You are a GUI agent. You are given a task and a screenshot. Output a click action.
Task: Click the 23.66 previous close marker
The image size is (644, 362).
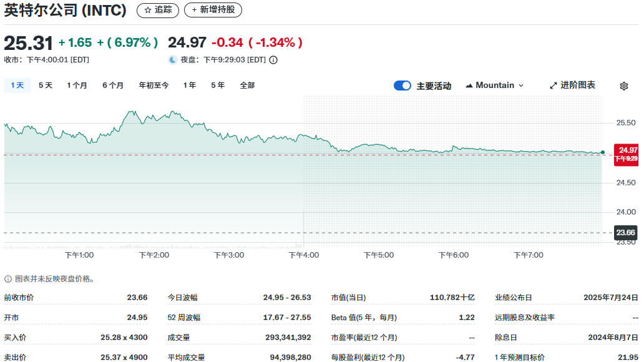pyautogui.click(x=625, y=233)
